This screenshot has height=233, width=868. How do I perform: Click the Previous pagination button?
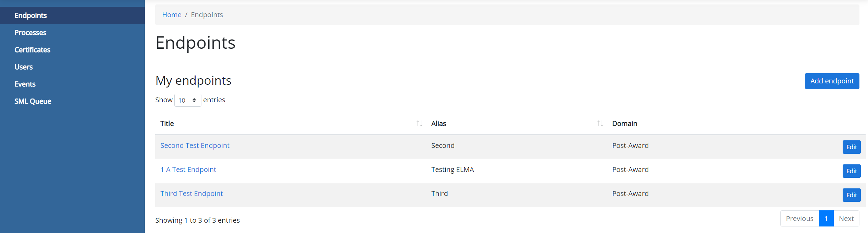click(799, 219)
